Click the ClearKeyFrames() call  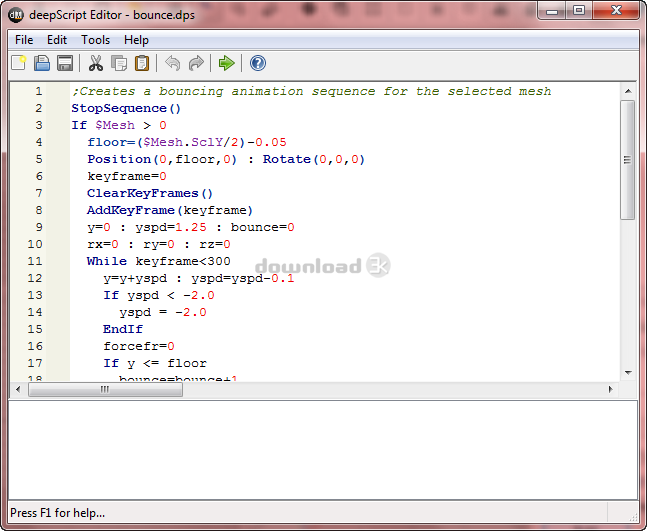point(150,193)
